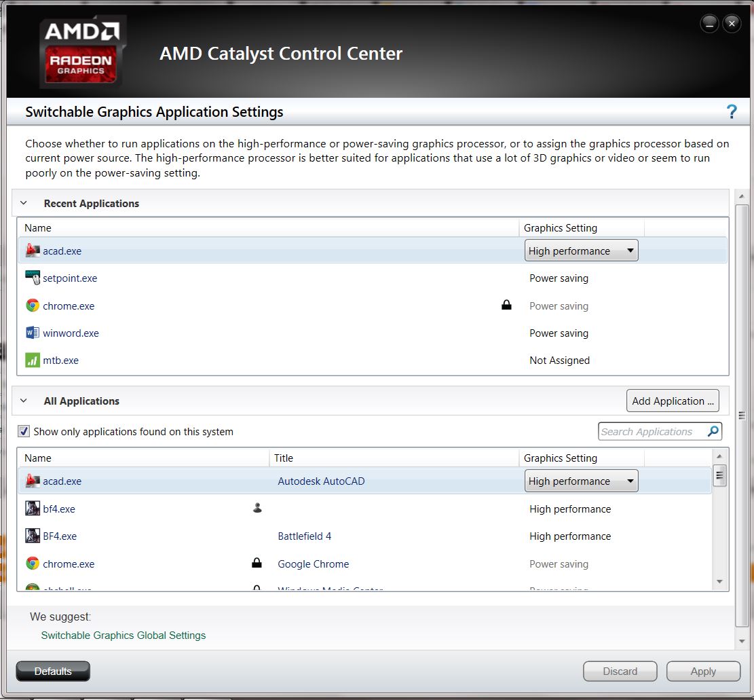Sort by Title column in All Applications
Screen dimensions: 754x700
pos(394,458)
